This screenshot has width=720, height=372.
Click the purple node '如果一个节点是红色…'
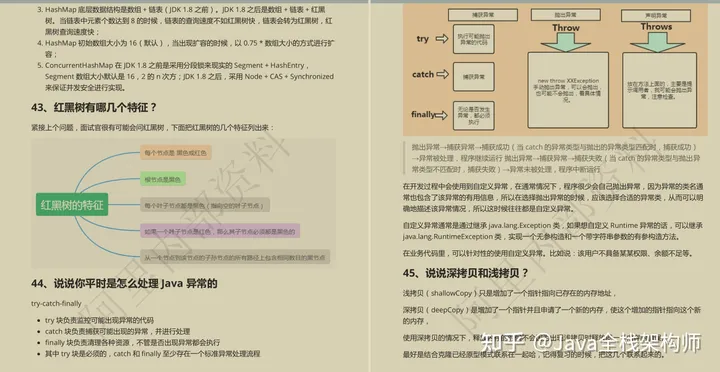coord(220,231)
